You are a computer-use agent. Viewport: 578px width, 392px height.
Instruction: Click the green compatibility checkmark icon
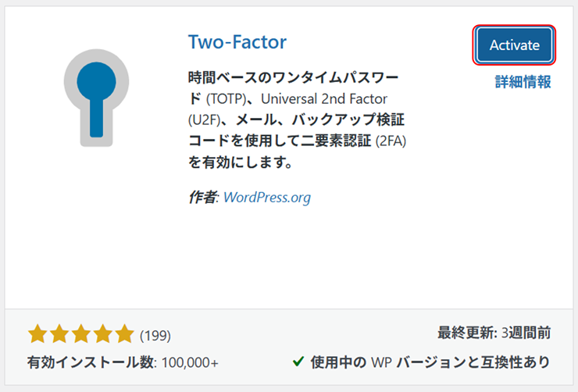[x=298, y=362]
